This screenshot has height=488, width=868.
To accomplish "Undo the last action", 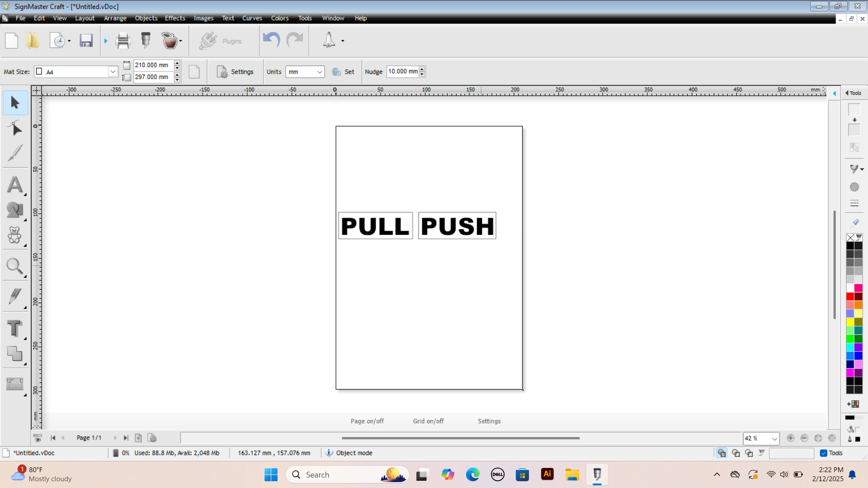I will [271, 40].
